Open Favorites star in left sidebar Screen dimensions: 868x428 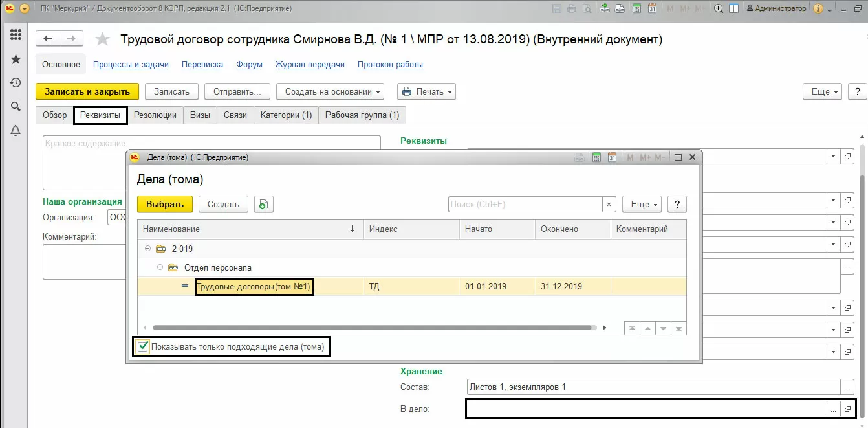pos(16,59)
